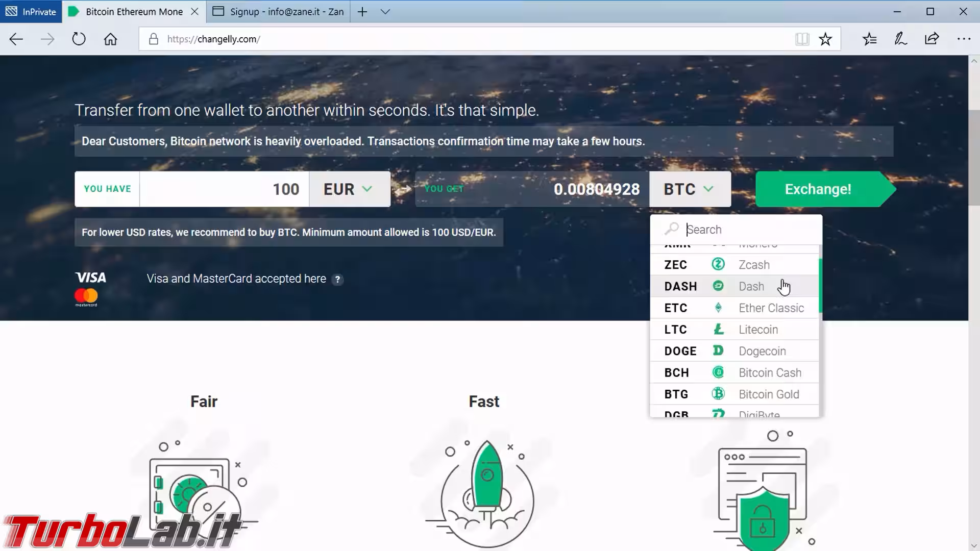Screen dimensions: 980x551
Task: Open the favorites hub icon
Action: (x=869, y=39)
